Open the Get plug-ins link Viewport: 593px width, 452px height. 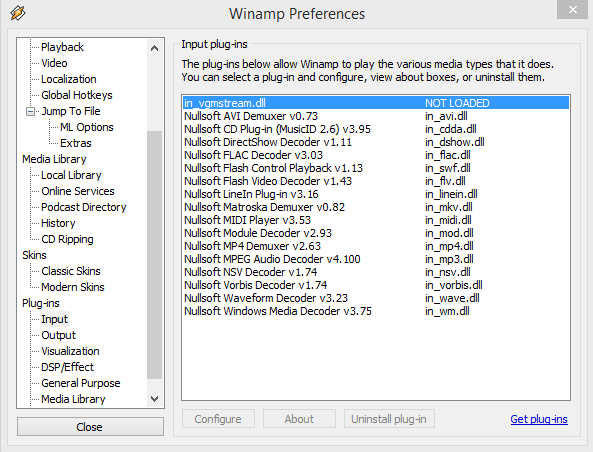tap(539, 419)
